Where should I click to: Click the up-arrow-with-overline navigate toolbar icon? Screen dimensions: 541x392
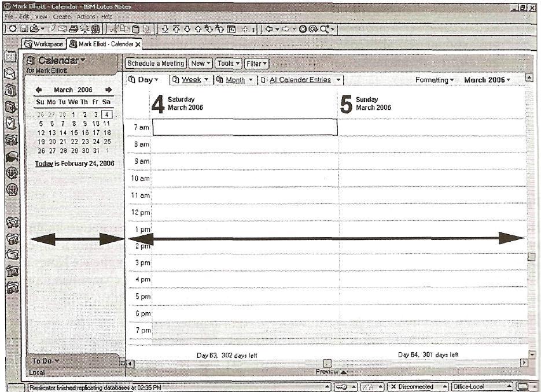click(x=176, y=29)
